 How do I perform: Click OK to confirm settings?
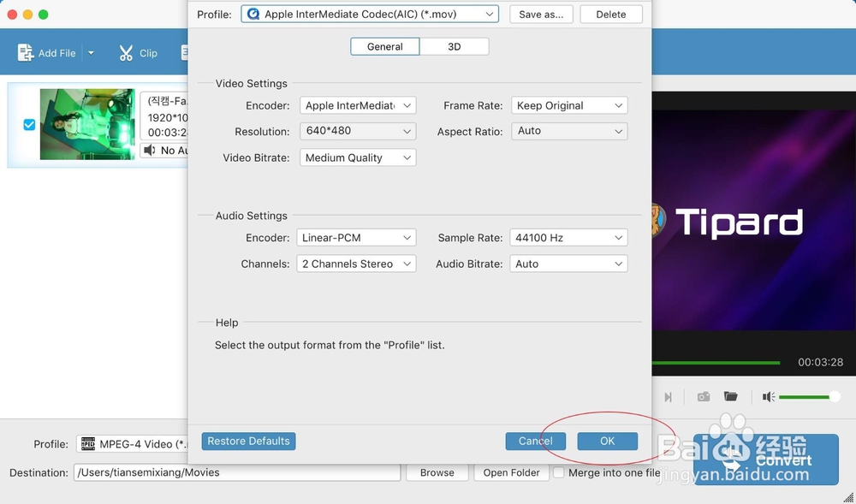[x=608, y=441]
